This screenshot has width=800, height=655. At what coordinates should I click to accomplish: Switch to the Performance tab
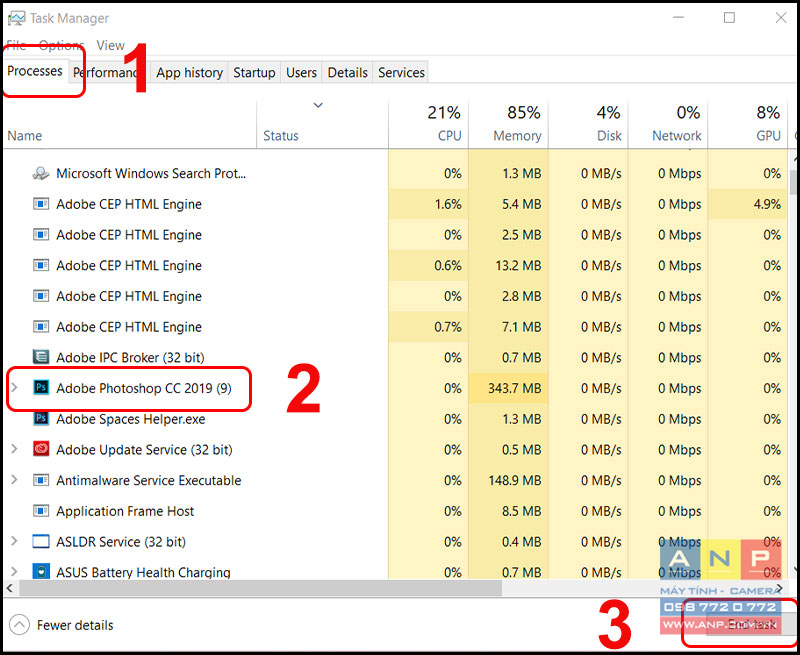tap(108, 72)
